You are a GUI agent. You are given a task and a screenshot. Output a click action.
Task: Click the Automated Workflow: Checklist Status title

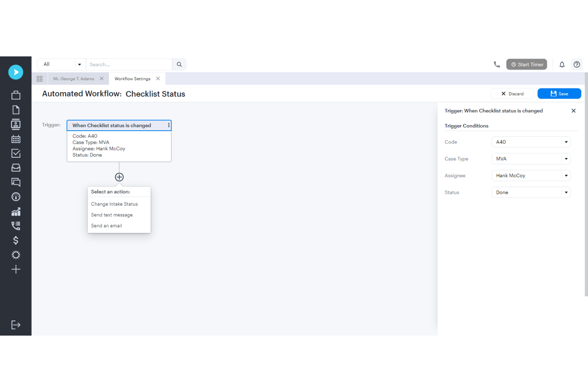point(114,94)
